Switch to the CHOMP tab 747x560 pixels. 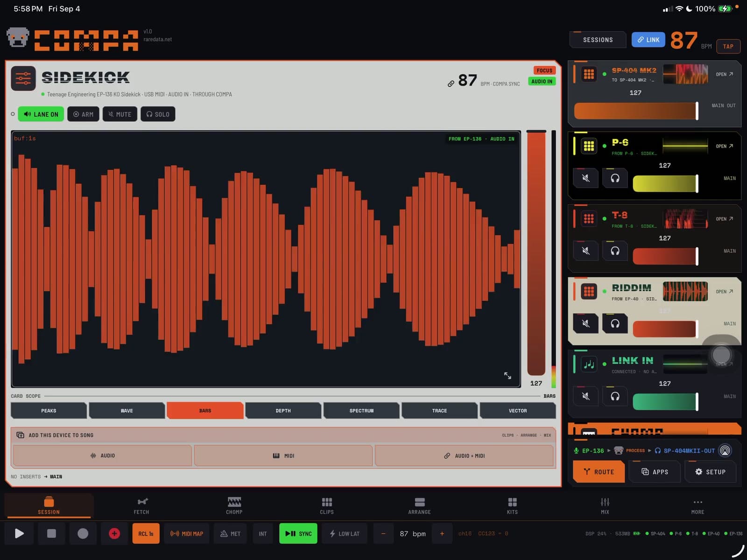point(234,506)
